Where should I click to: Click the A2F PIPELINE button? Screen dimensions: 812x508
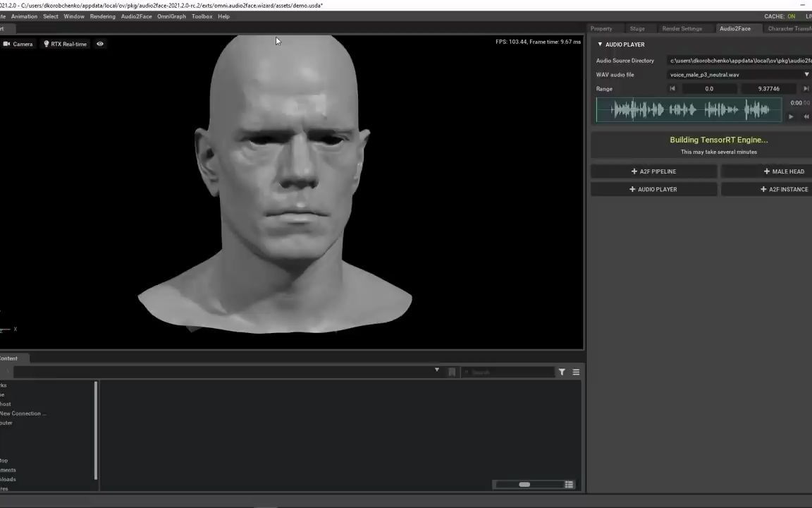pos(653,171)
